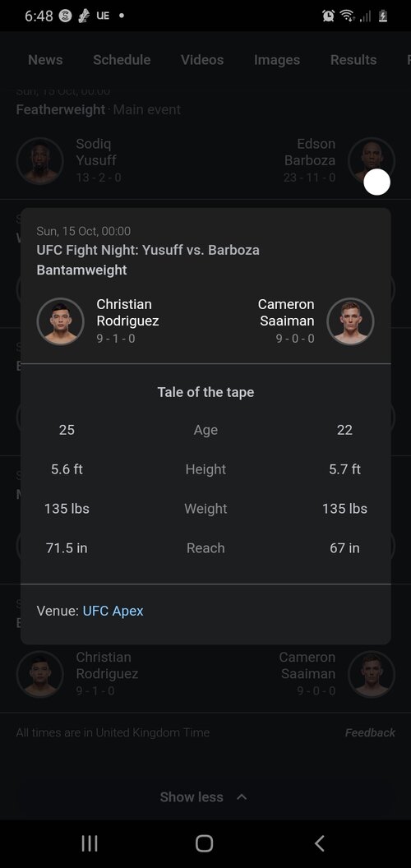411x868 pixels.
Task: Tap the white circular touch indicator
Action: coord(377,182)
